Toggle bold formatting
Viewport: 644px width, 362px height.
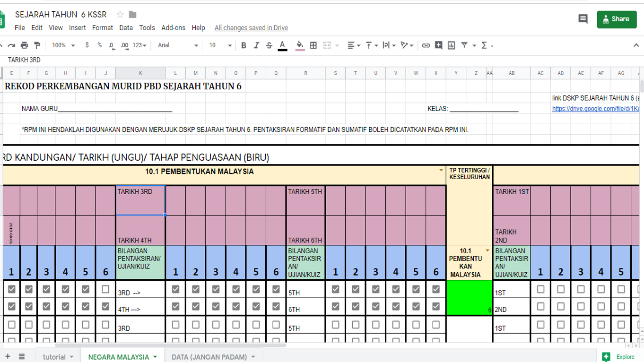click(244, 45)
